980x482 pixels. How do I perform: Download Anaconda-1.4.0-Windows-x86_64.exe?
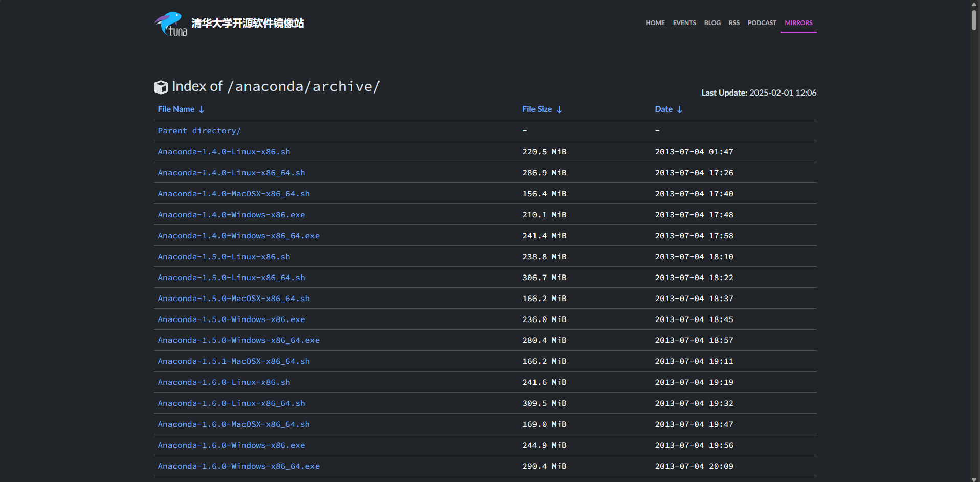tap(238, 236)
